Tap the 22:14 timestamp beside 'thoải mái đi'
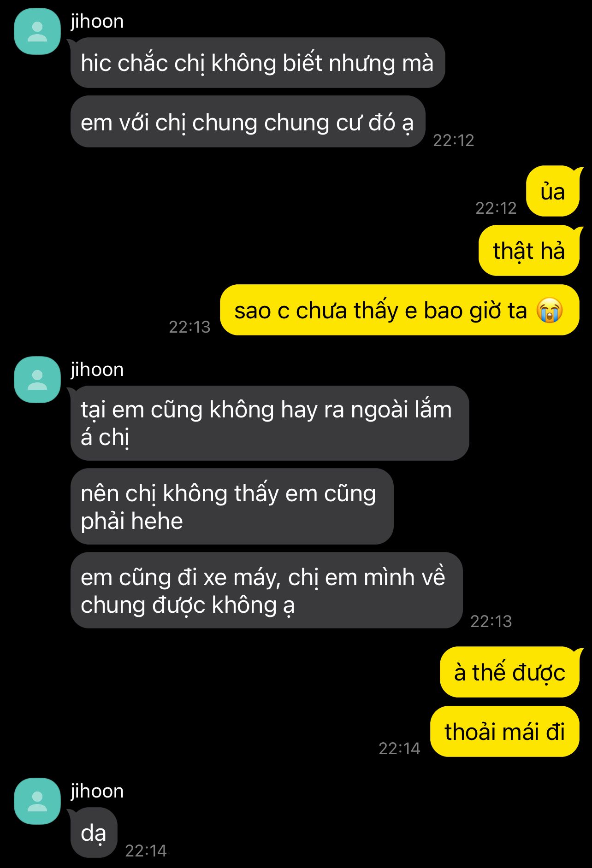 [399, 748]
